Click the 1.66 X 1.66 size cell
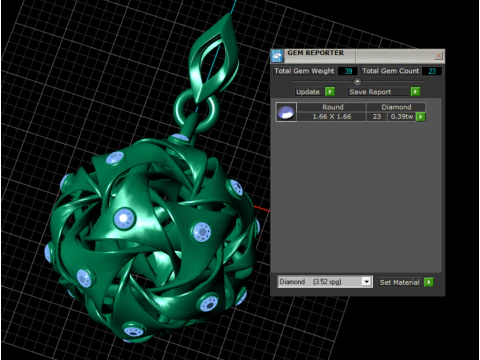The image size is (480, 360). pyautogui.click(x=332, y=117)
